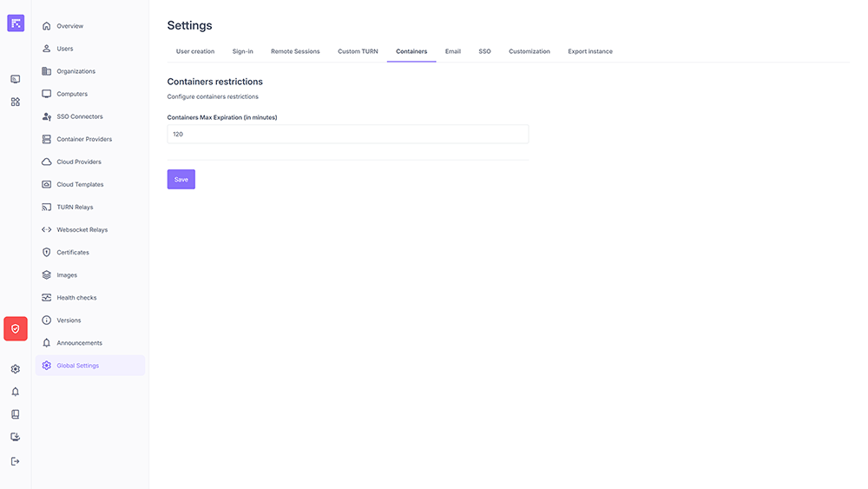This screenshot has height=489, width=868.
Task: Open the Export instance tab
Action: tap(590, 51)
